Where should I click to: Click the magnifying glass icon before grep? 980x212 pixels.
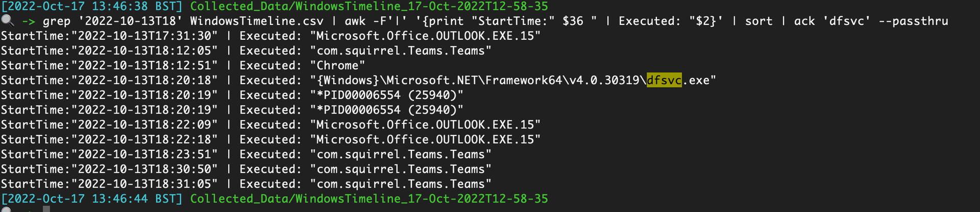(7, 20)
